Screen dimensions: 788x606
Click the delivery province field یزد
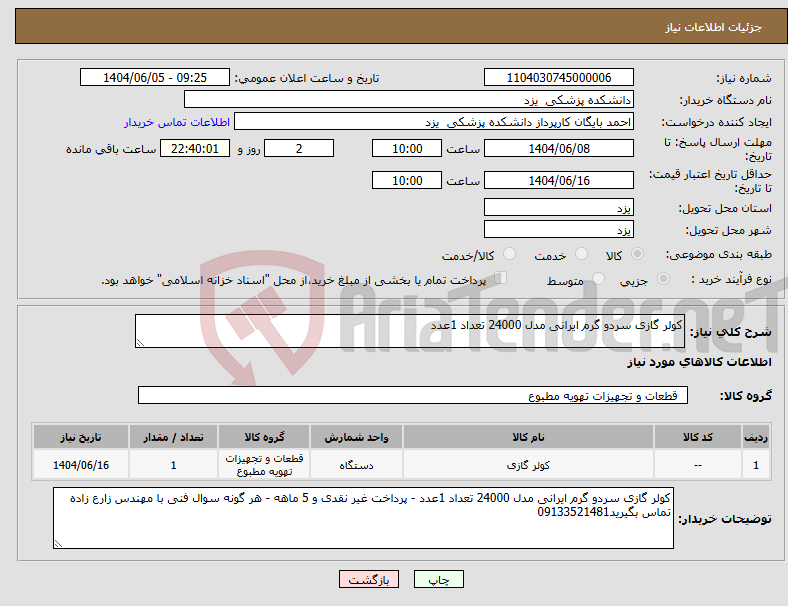click(x=558, y=207)
